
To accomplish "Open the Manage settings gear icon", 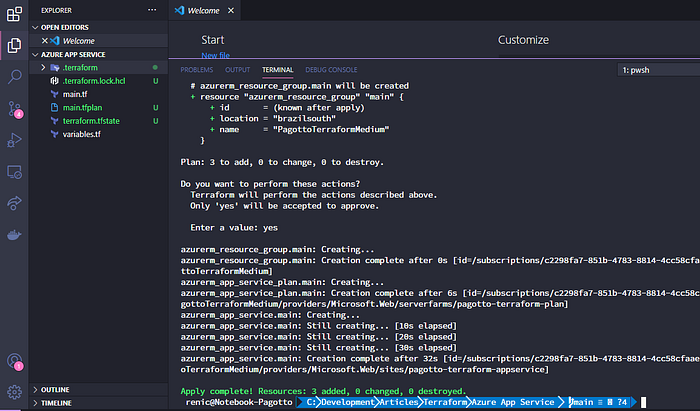I will click(x=14, y=392).
